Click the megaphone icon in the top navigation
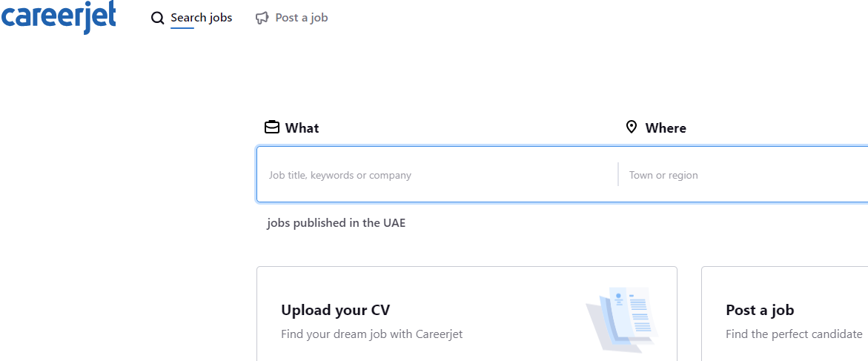 pos(262,18)
